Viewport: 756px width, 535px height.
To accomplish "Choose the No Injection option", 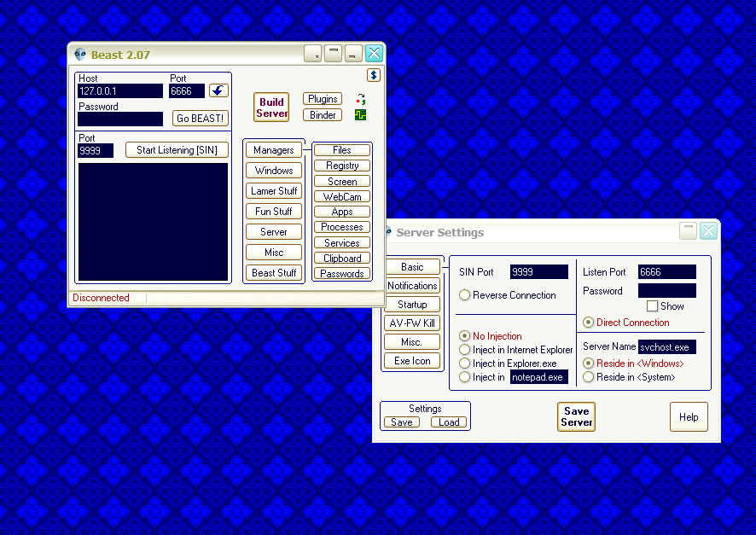I will pos(465,336).
